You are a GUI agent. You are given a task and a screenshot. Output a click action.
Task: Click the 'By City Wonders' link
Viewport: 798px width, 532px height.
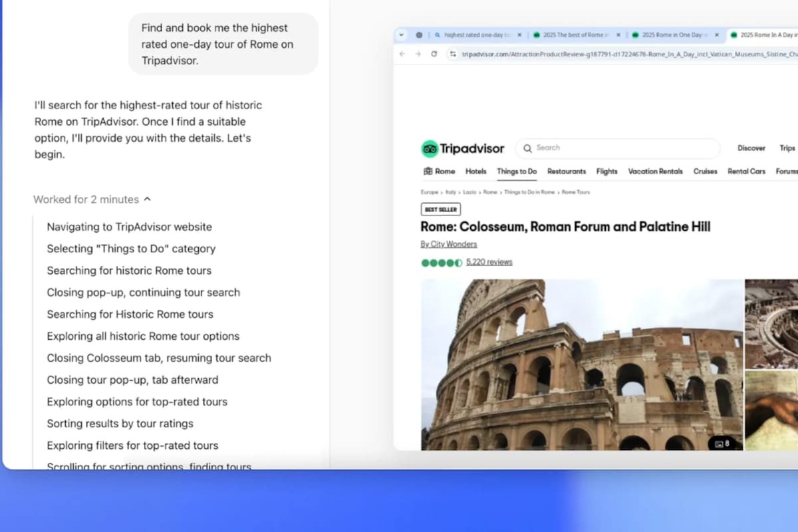(448, 244)
